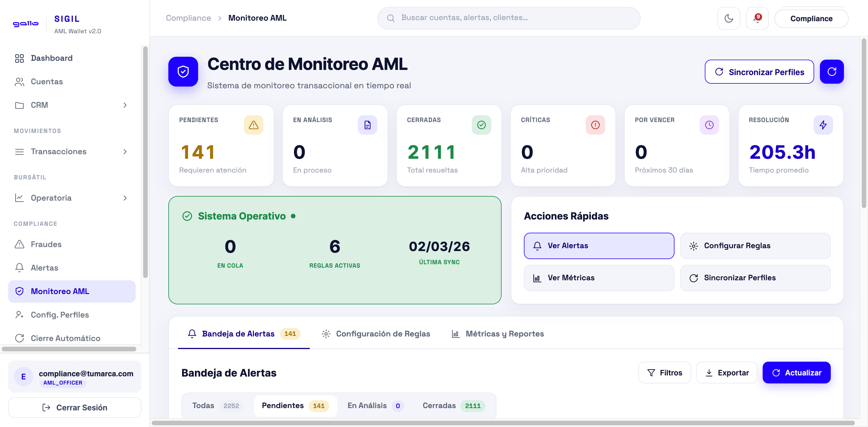Open Fraudes in the sidebar
The image size is (868, 427).
pyautogui.click(x=72, y=244)
